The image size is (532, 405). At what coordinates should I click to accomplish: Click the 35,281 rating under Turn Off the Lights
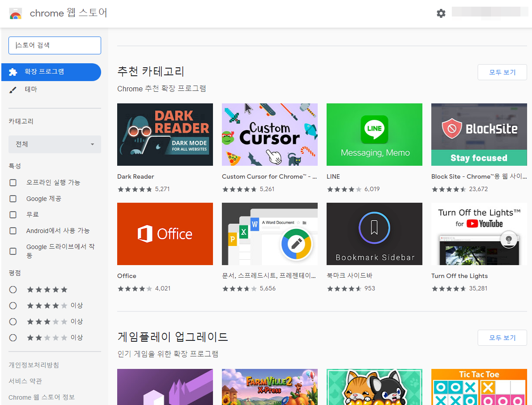pos(478,289)
